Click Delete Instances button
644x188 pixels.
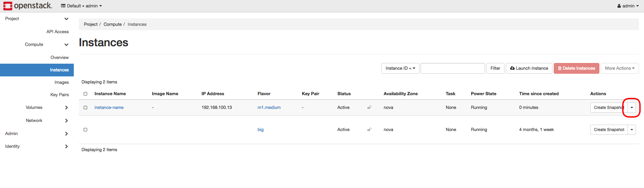pos(576,68)
